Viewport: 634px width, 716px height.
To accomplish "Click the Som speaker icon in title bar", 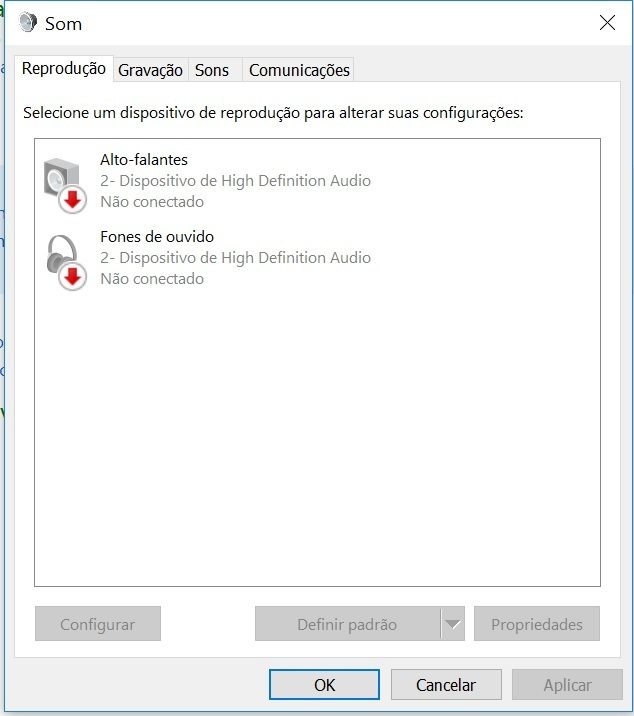I will pyautogui.click(x=27, y=23).
